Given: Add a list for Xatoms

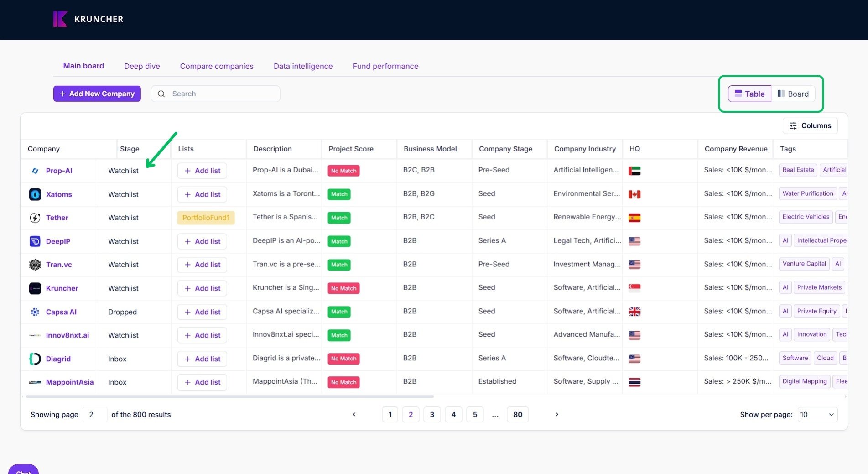Looking at the screenshot, I should click(202, 194).
